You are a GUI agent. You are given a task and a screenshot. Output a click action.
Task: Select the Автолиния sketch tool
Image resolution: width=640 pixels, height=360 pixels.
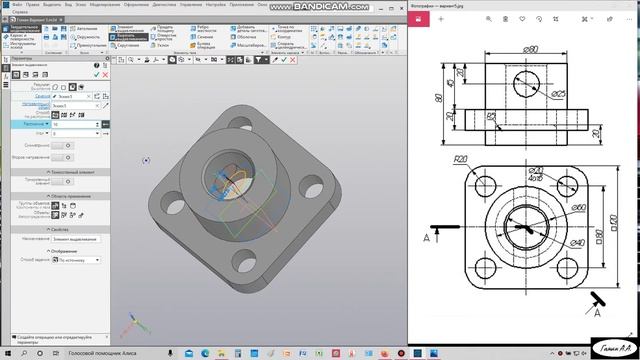click(x=84, y=29)
